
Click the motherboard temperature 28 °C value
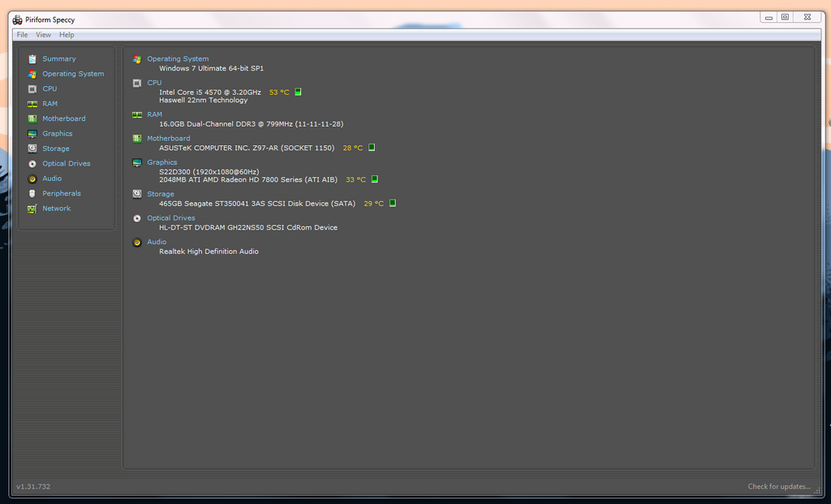[x=353, y=148]
